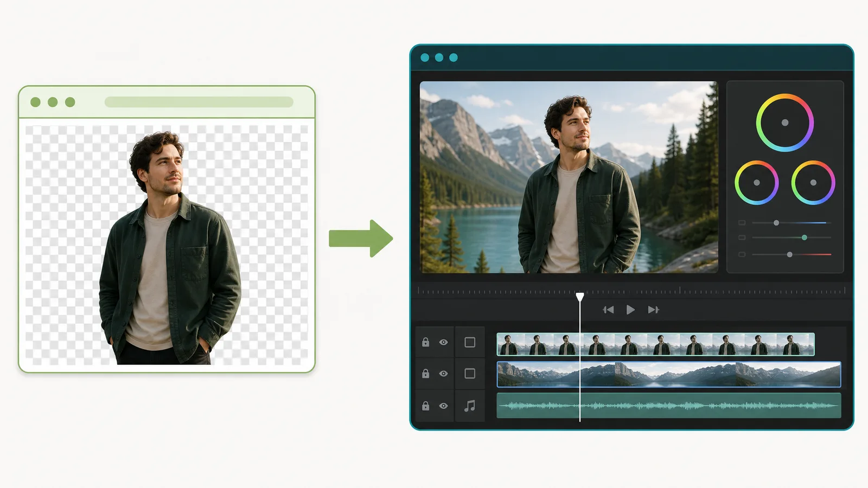Click the green slider handle
Viewport: 868px width, 488px height.
[x=805, y=237]
